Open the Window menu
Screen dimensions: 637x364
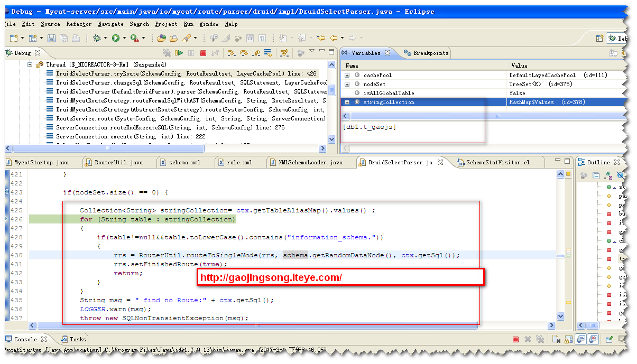pyautogui.click(x=209, y=24)
